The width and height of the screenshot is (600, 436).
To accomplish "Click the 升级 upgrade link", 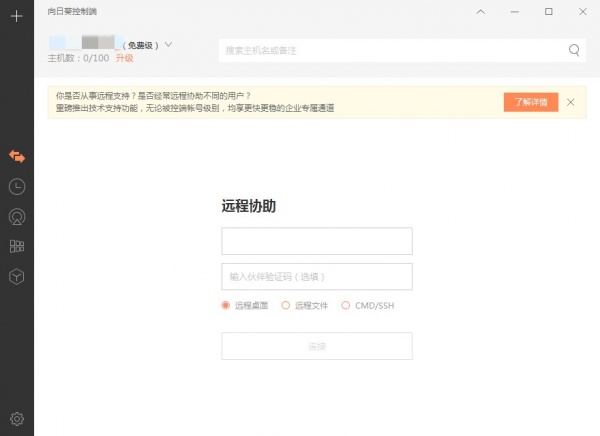I will click(x=124, y=59).
